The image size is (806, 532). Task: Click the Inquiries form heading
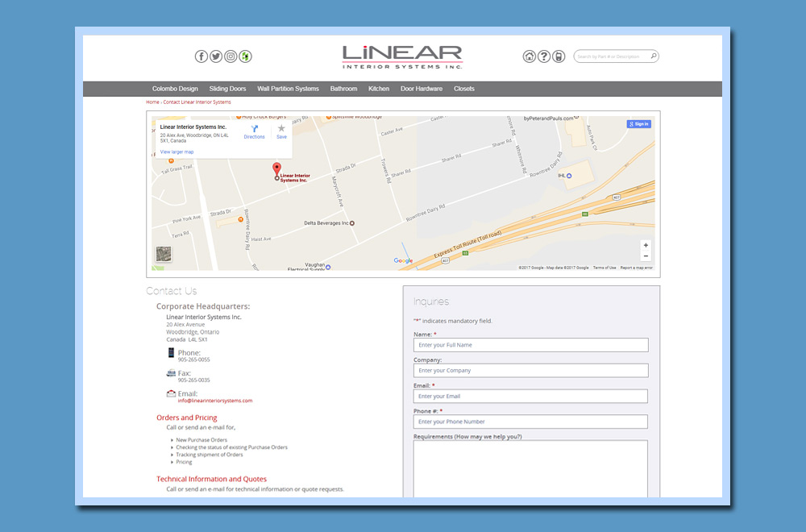pos(431,301)
